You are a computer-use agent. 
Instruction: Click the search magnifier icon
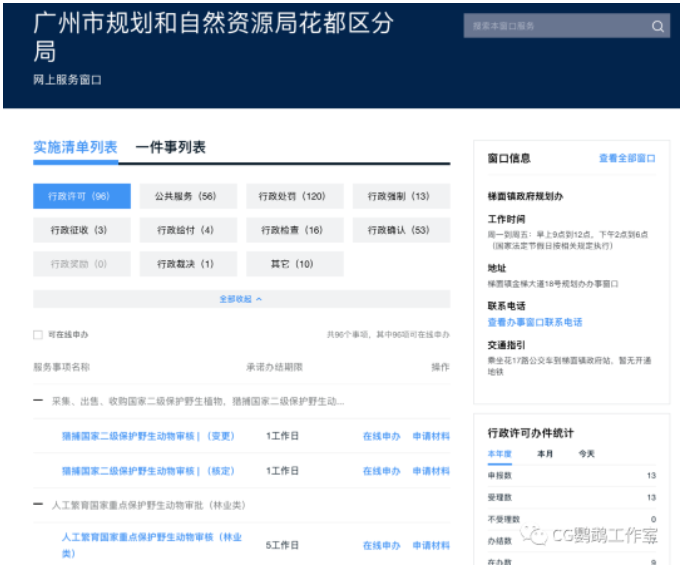(x=657, y=27)
